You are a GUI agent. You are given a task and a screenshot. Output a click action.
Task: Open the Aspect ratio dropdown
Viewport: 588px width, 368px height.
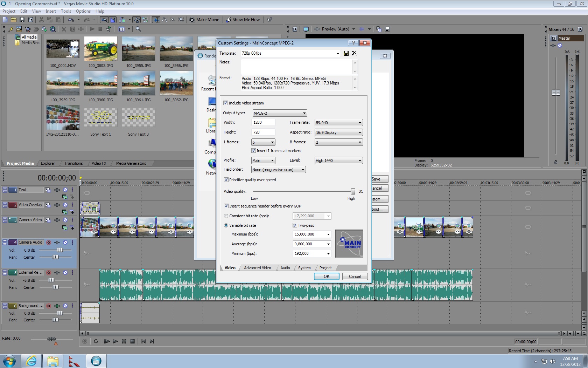click(x=338, y=132)
